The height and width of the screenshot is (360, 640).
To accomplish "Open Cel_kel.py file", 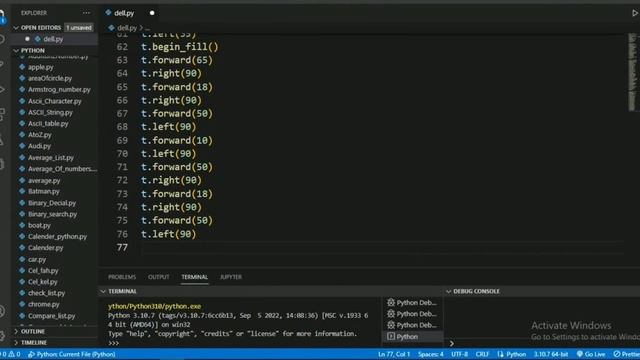I will point(43,282).
